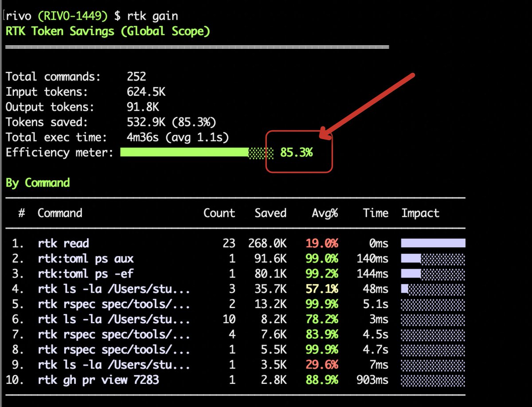Viewport: 532px width, 407px height.
Task: Click the 903ms time value
Action: (x=372, y=380)
